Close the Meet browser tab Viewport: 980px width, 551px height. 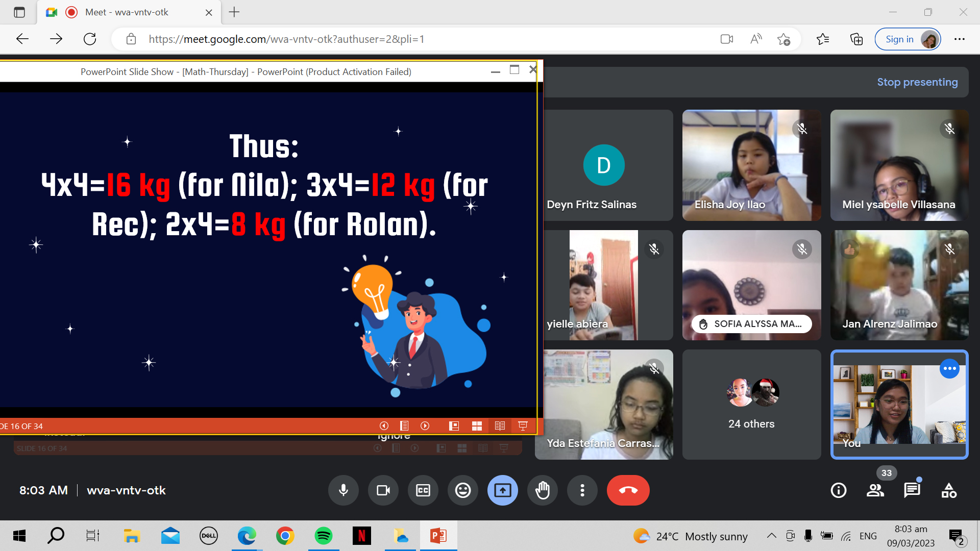tap(209, 13)
